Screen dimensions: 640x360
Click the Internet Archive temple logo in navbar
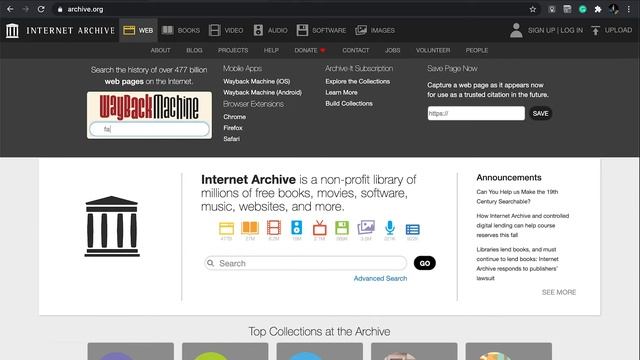point(12,30)
